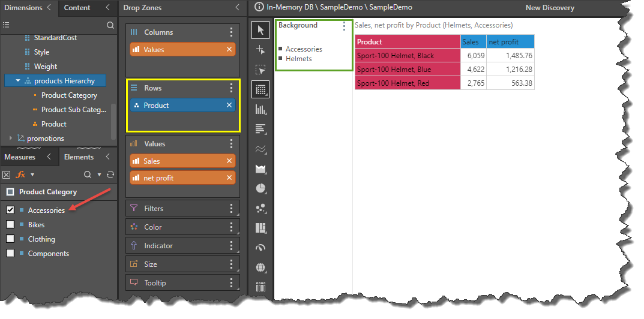The height and width of the screenshot is (319, 644).
Task: Click the search icon in Dimensions panel
Action: click(x=110, y=25)
